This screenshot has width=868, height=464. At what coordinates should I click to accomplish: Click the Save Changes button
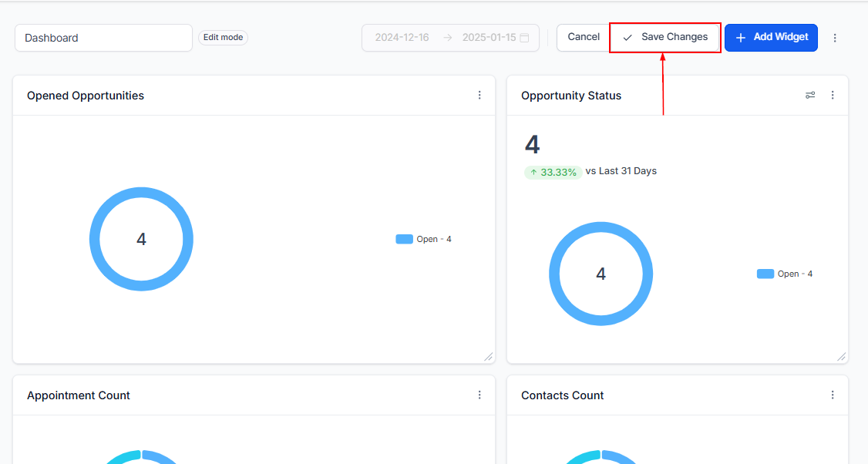tap(665, 37)
